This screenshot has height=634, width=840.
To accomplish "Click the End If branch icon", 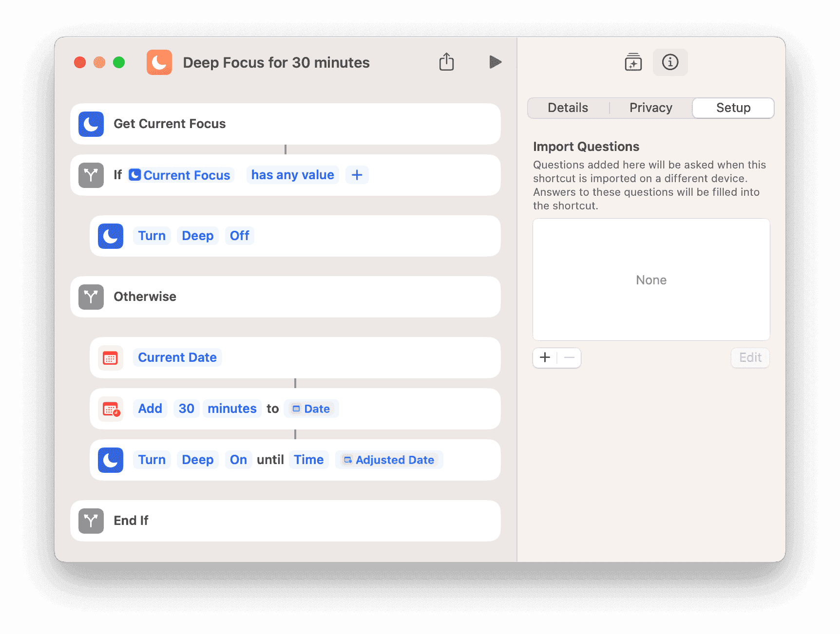I will [x=91, y=521].
